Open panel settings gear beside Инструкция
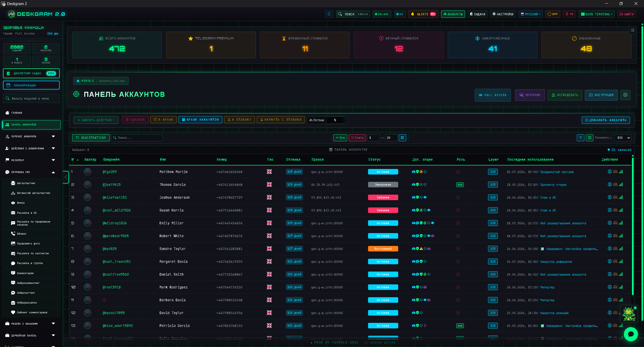 pos(625,95)
